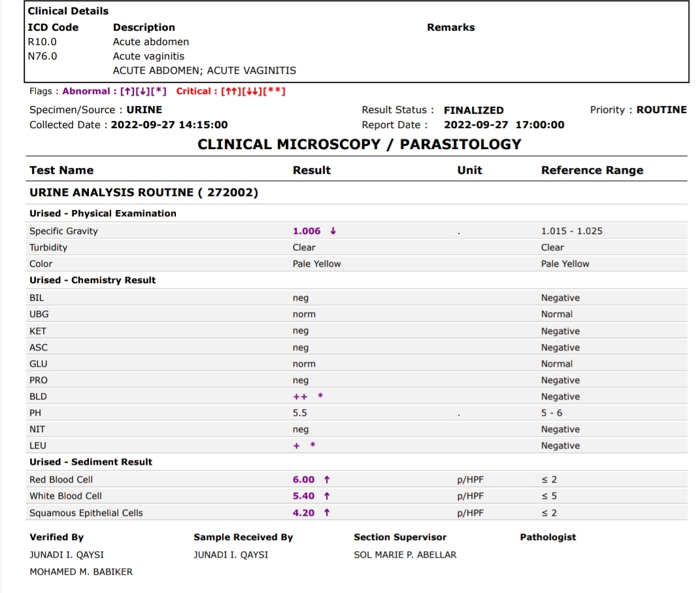This screenshot has width=700, height=593.
Task: Click the 'Urised - Sediment Result' section heading
Action: pyautogui.click(x=91, y=462)
